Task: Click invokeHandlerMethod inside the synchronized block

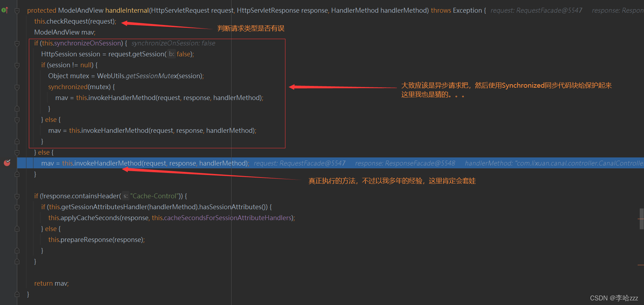Action: pyautogui.click(x=122, y=98)
